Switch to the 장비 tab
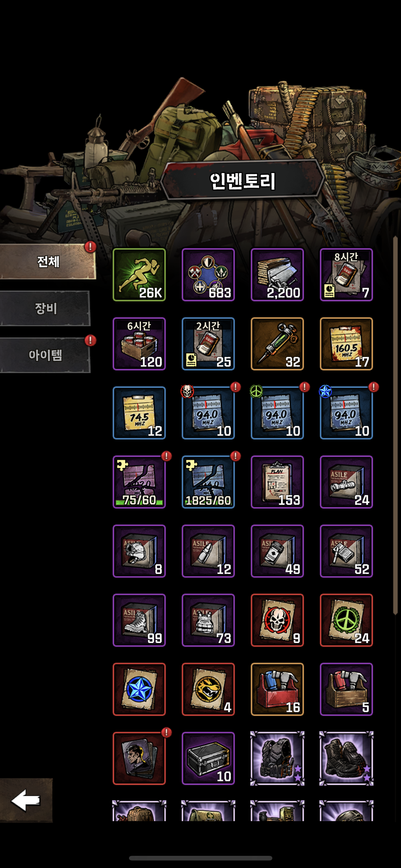This screenshot has height=868, width=401. coord(45,308)
